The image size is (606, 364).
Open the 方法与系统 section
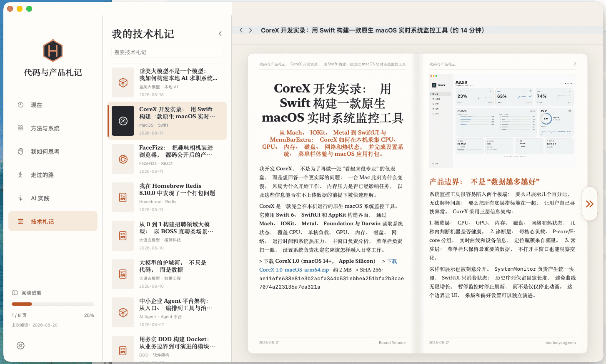53,128
